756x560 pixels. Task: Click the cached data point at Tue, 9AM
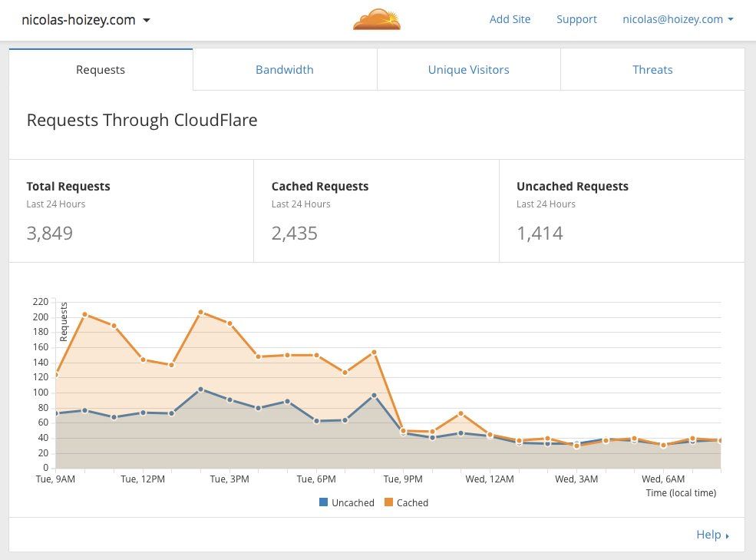pyautogui.click(x=55, y=375)
